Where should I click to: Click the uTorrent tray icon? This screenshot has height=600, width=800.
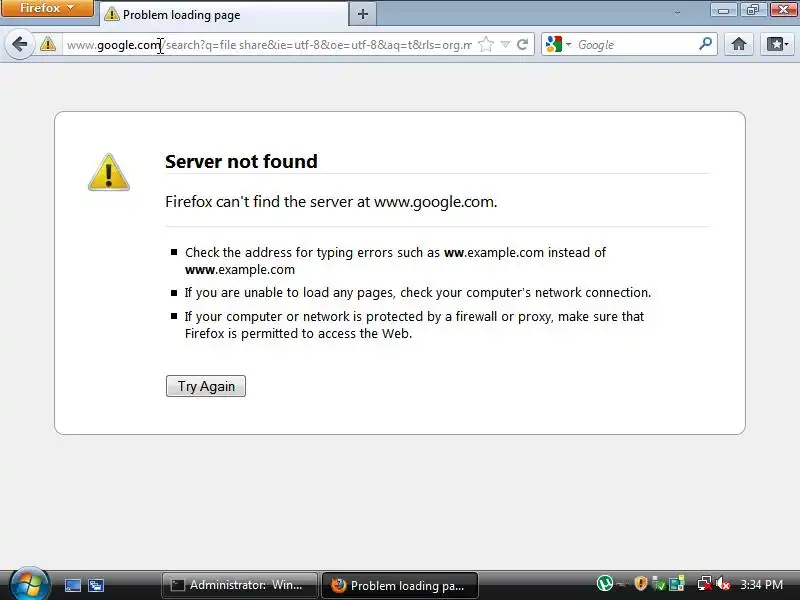605,583
